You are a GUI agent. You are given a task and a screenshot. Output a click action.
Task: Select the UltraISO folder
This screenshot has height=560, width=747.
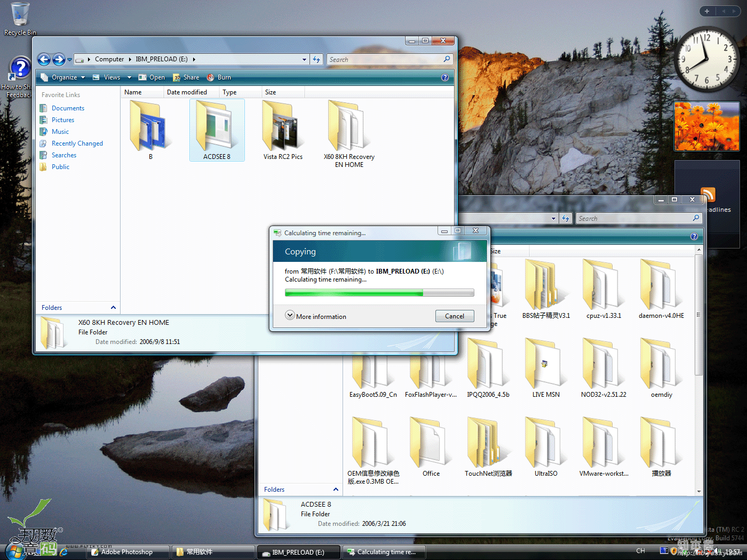coord(546,447)
